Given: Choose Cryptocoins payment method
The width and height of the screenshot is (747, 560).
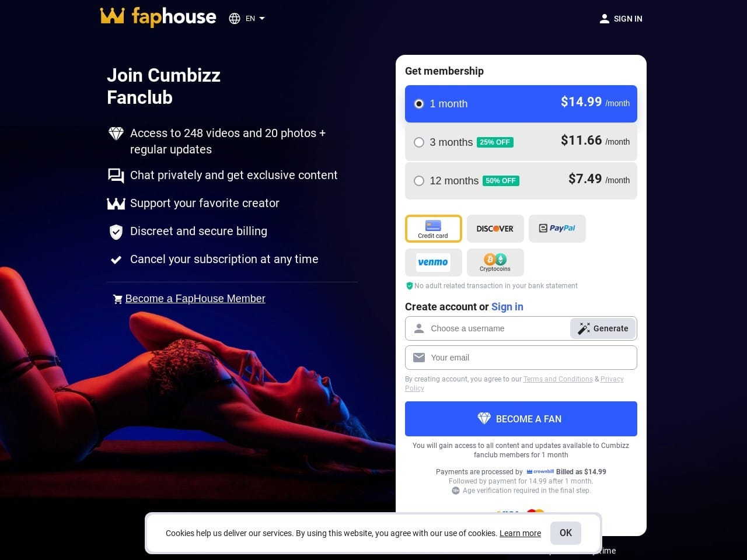Looking at the screenshot, I should coord(495,262).
